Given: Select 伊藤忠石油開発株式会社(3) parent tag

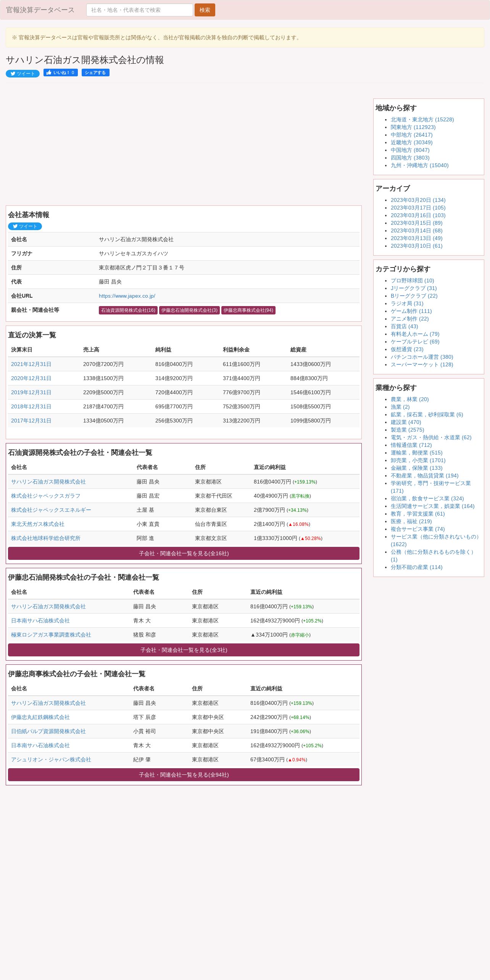Looking at the screenshot, I should [x=189, y=310].
